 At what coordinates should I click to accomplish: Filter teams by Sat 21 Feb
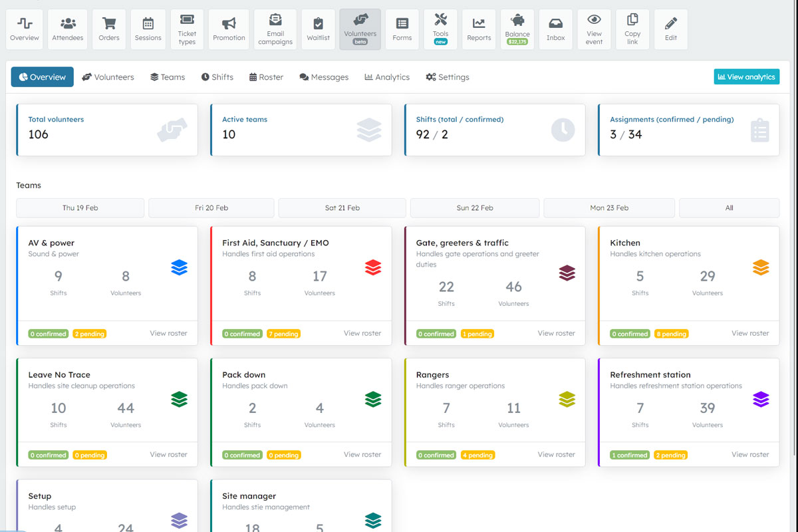tap(341, 207)
